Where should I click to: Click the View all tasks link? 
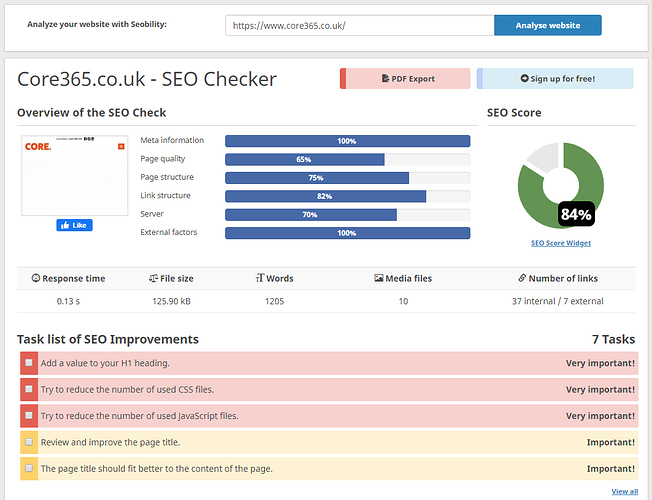coord(624,491)
